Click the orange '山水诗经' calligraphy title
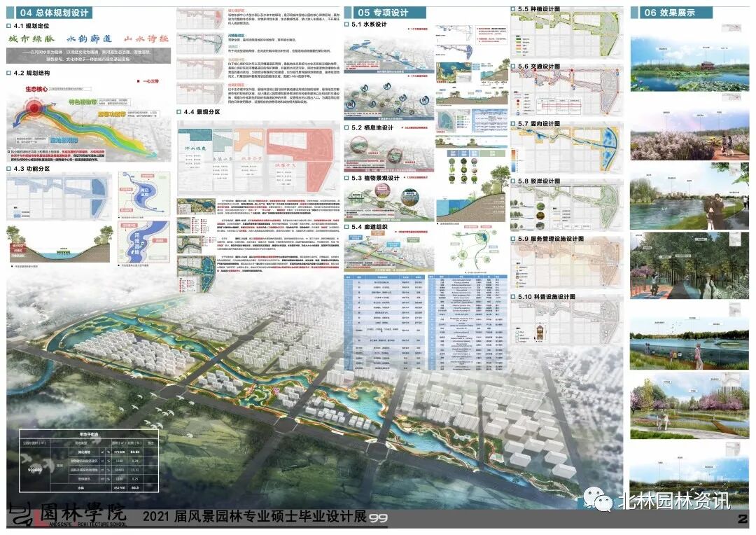 tap(146, 39)
